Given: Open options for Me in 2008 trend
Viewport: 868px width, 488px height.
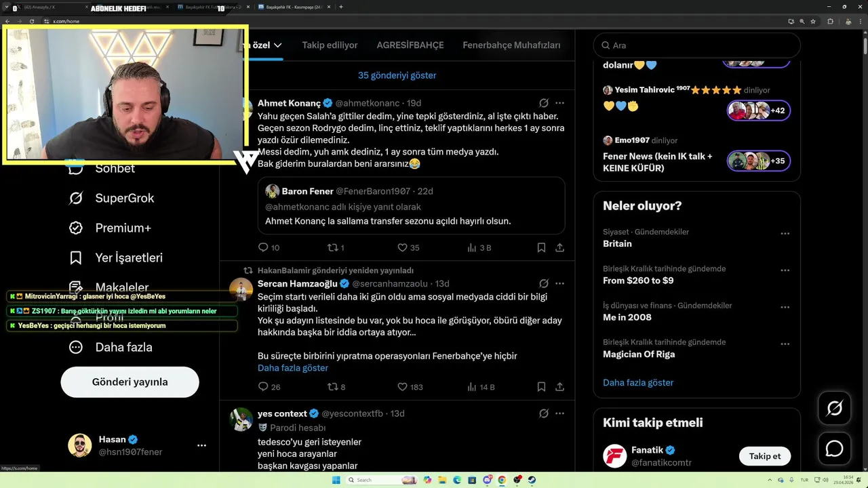Looking at the screenshot, I should pos(785,307).
